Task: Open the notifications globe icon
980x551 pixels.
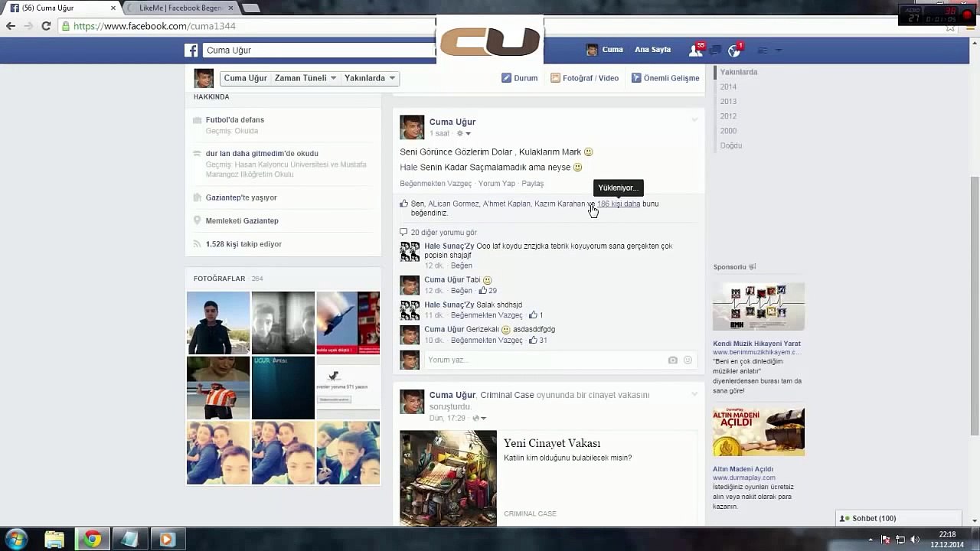Action: (734, 51)
